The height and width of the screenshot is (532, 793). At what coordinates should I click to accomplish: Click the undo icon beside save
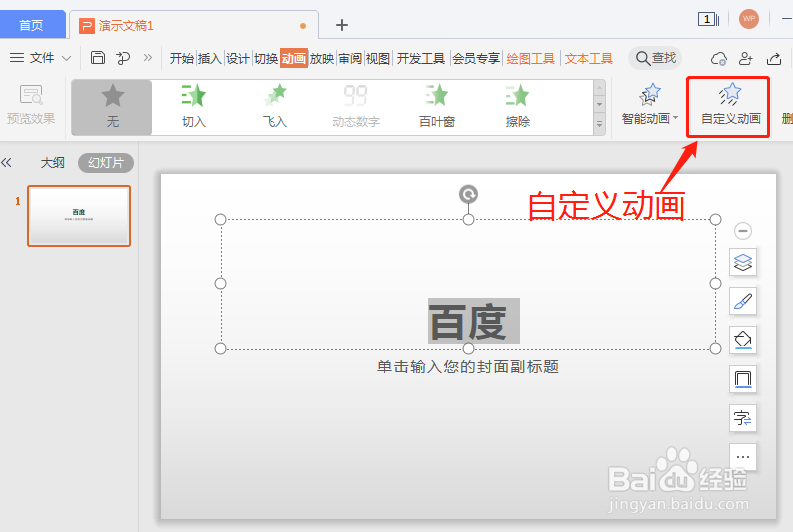click(123, 58)
